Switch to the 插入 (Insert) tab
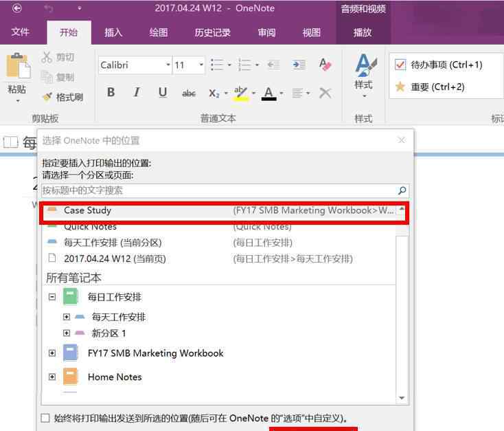 click(x=113, y=32)
